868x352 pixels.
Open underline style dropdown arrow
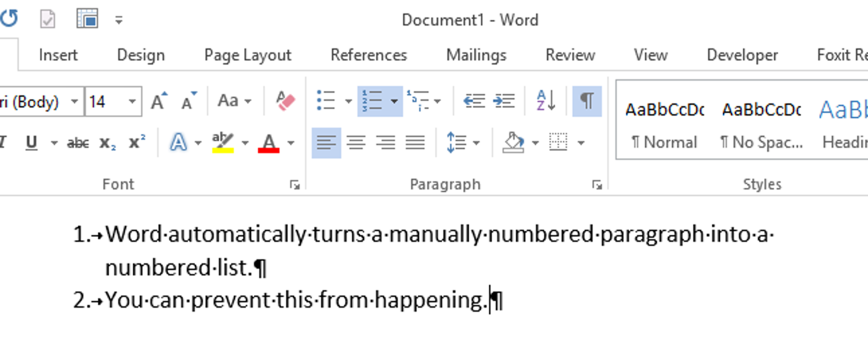pos(53,142)
